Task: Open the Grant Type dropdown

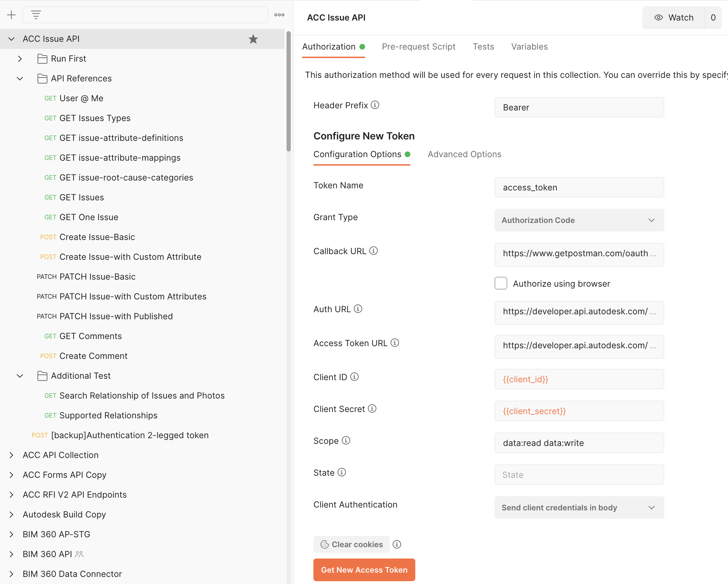Action: pyautogui.click(x=579, y=220)
